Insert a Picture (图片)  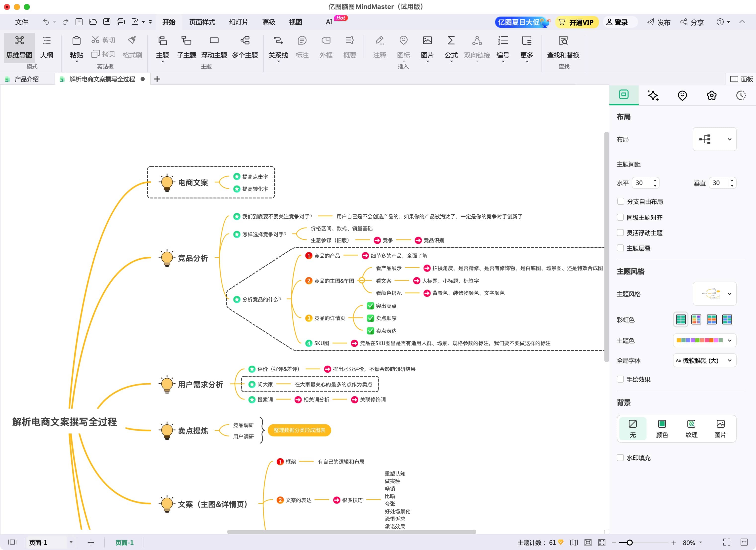pyautogui.click(x=427, y=47)
